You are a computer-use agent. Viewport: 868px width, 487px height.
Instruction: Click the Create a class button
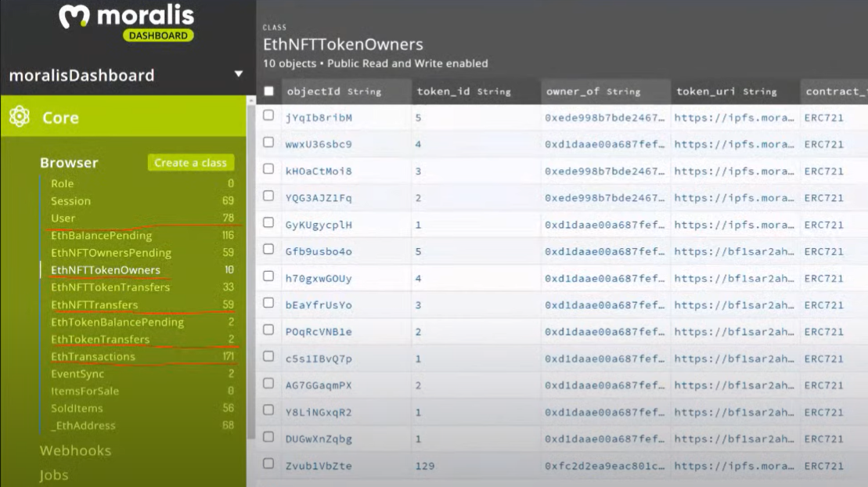point(190,162)
